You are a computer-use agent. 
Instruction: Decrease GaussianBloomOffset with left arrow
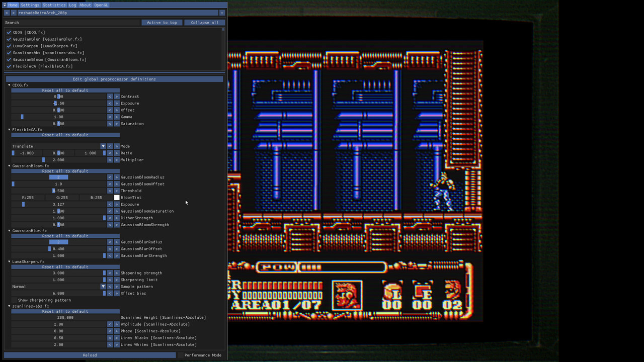(x=110, y=184)
